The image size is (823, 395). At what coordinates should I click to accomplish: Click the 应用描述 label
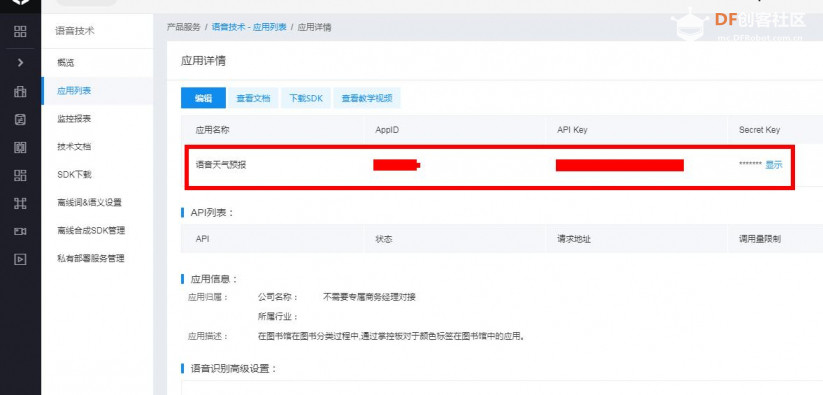point(208,336)
